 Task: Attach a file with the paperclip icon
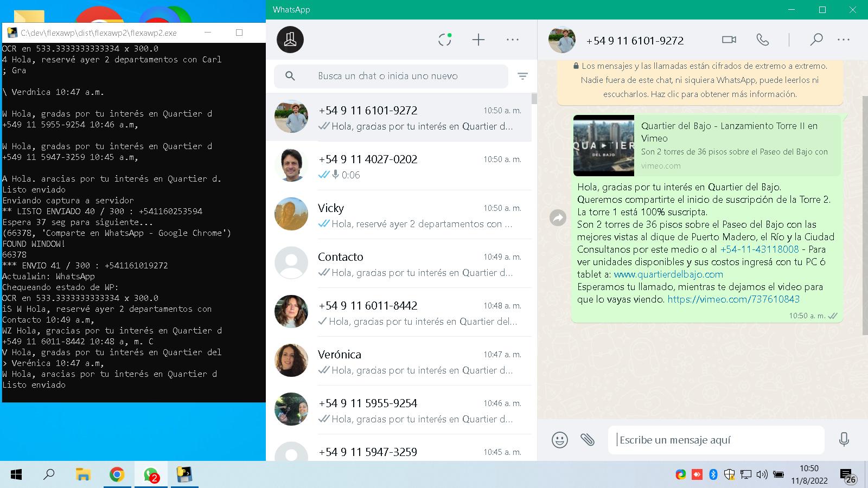(x=588, y=440)
